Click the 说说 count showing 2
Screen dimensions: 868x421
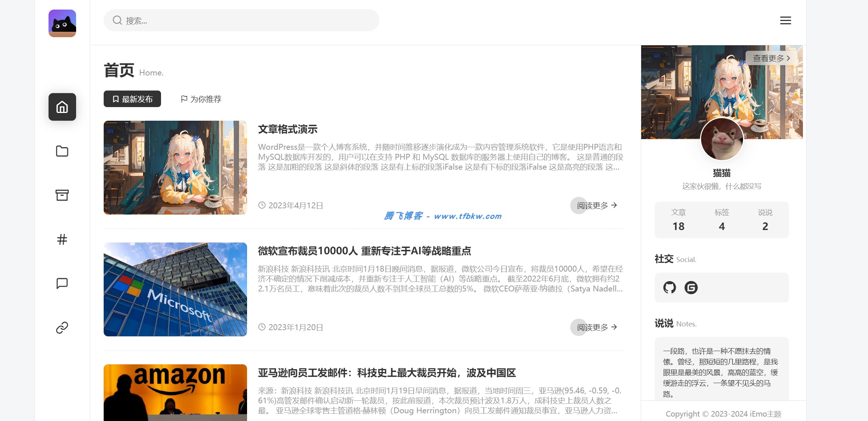click(765, 220)
